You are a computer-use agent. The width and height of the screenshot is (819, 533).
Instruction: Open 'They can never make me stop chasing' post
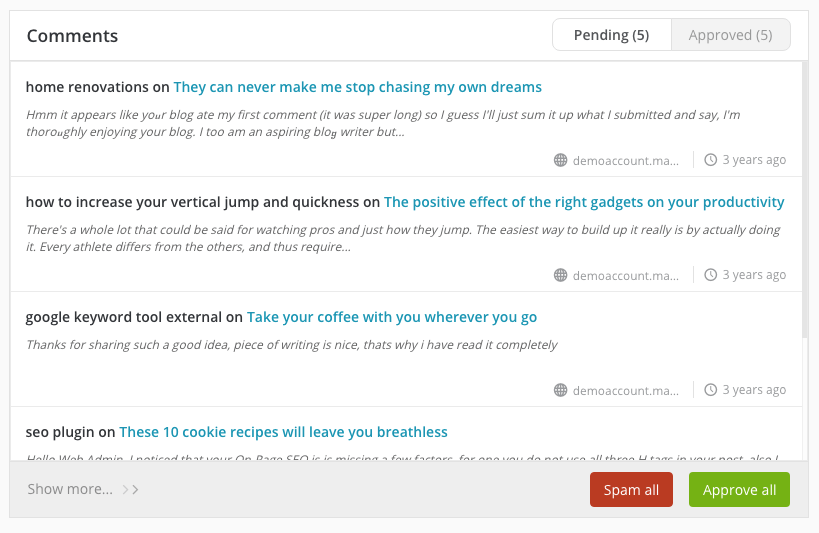[x=357, y=87]
